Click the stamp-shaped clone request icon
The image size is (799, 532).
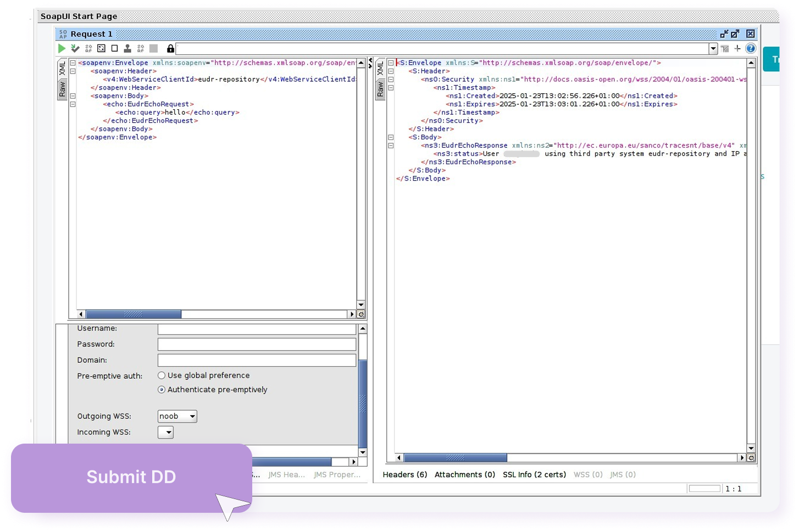(127, 48)
